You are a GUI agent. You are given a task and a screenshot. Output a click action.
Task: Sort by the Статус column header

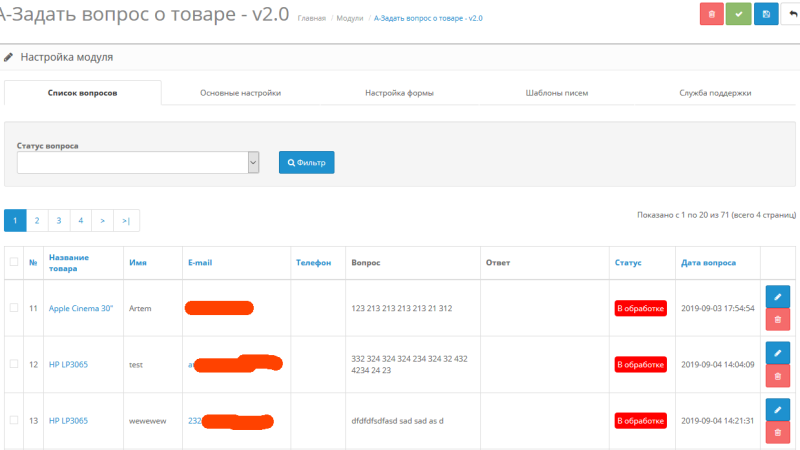[x=628, y=262]
